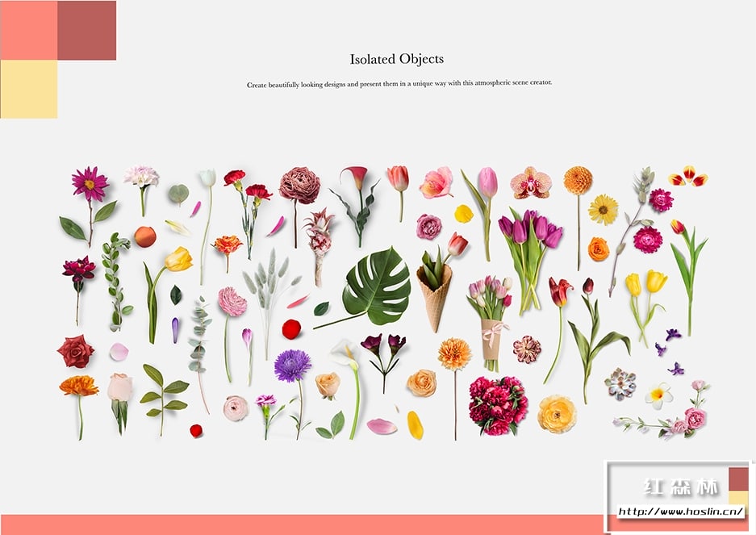
Task: Select the pair of yellow tulips
Action: tap(646, 307)
